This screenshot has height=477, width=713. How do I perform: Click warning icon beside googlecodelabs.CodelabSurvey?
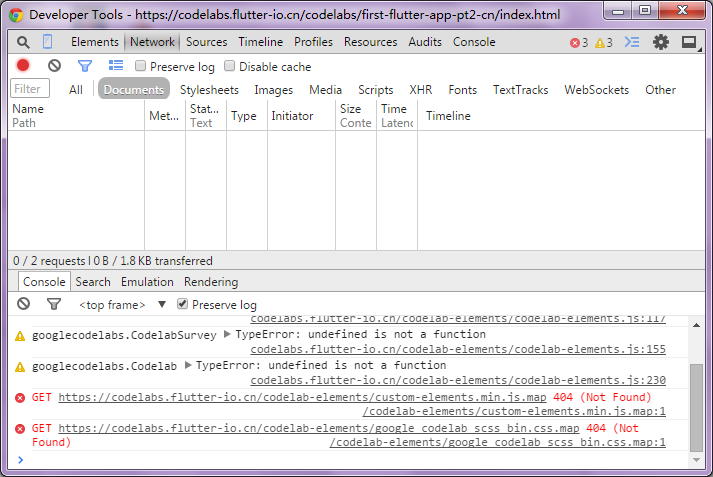(20, 336)
